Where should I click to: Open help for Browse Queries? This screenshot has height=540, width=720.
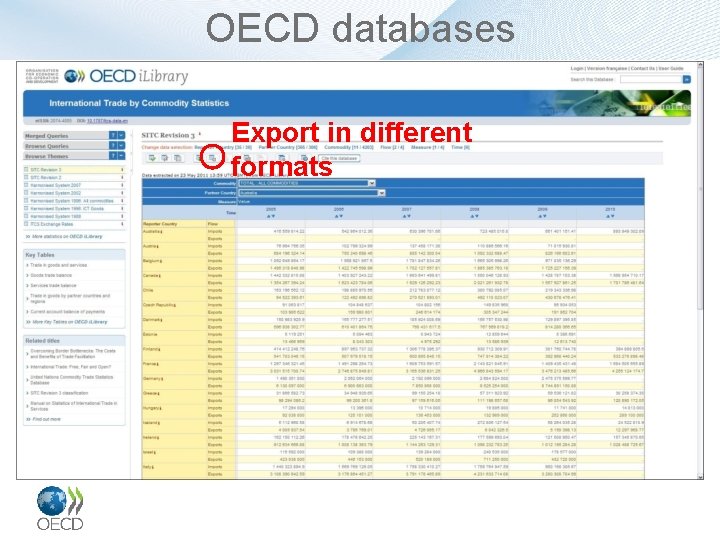[x=112, y=146]
